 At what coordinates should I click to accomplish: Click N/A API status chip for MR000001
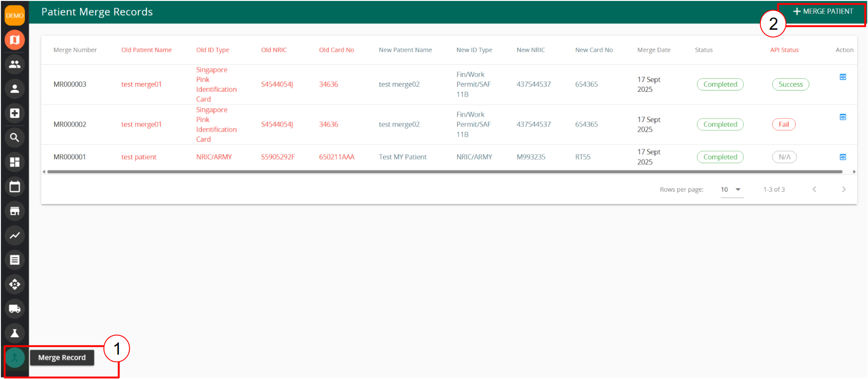784,157
